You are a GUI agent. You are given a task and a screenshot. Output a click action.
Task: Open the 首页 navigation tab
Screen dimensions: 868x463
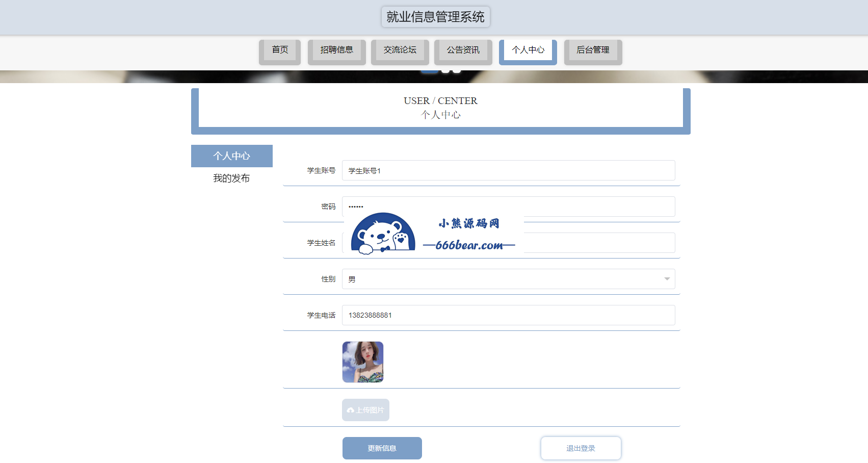[x=280, y=52]
